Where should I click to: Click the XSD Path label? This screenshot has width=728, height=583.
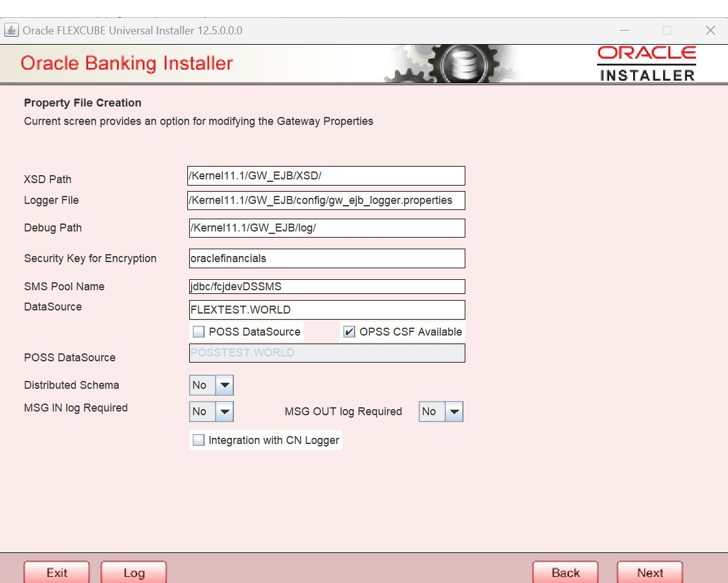pos(48,179)
